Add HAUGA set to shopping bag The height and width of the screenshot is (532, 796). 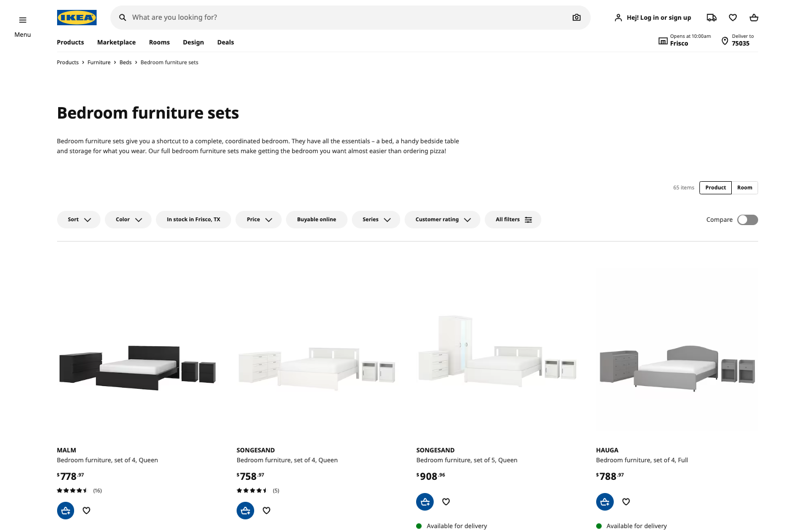(605, 502)
